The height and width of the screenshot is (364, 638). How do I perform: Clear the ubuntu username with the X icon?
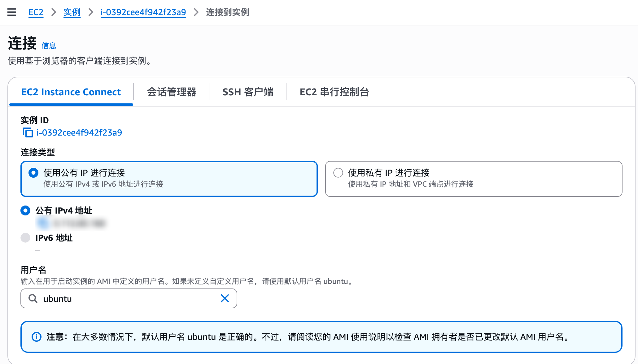(x=225, y=298)
